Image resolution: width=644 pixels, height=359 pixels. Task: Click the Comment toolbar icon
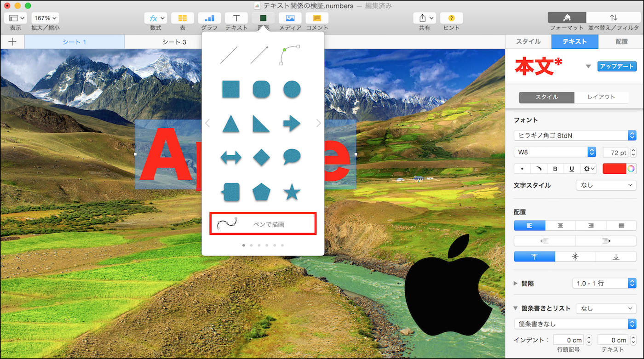pos(317,18)
